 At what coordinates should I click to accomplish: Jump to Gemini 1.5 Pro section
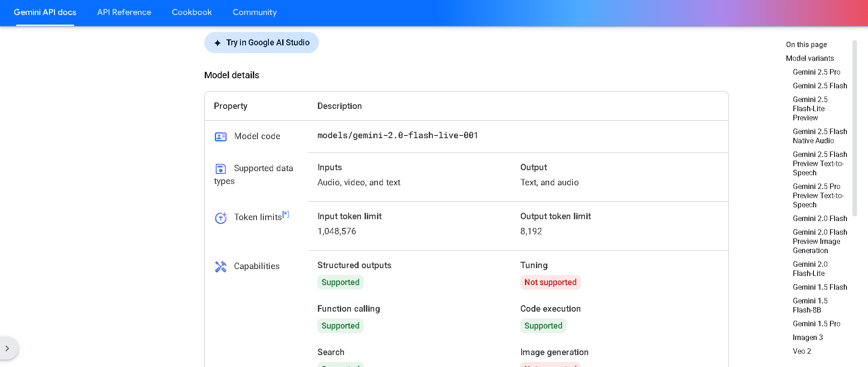click(817, 324)
